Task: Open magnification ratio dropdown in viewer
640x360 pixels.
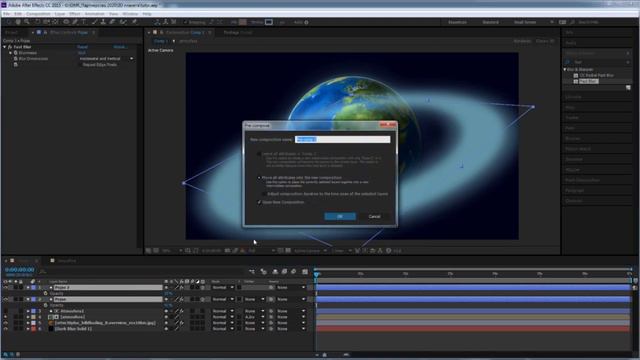Action: coord(171,251)
